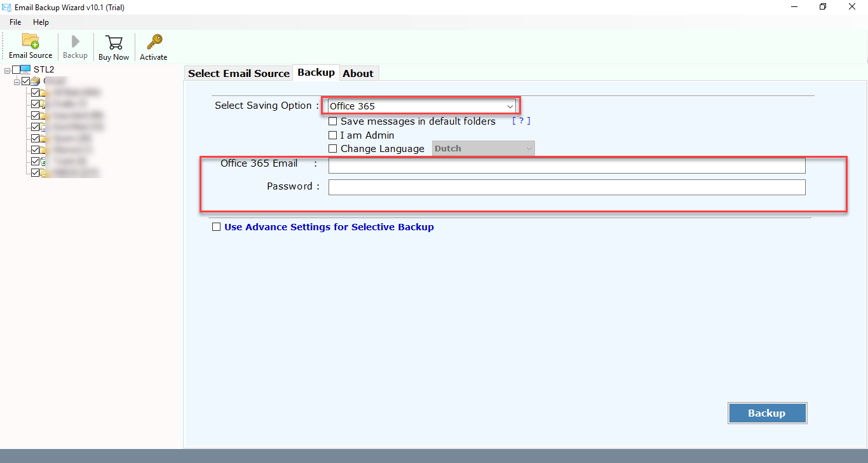Open the Help menu
The width and height of the screenshot is (868, 463).
click(x=41, y=22)
